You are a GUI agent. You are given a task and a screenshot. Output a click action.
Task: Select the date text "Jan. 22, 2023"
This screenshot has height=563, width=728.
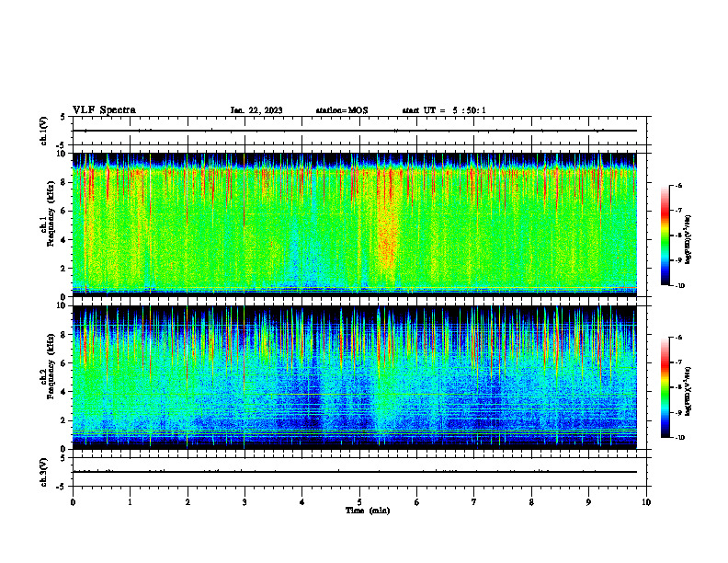click(x=256, y=110)
